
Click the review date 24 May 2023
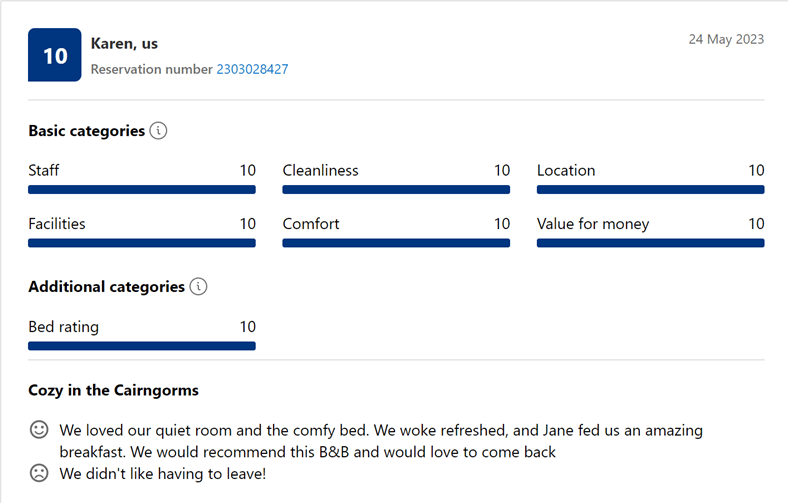(x=726, y=40)
